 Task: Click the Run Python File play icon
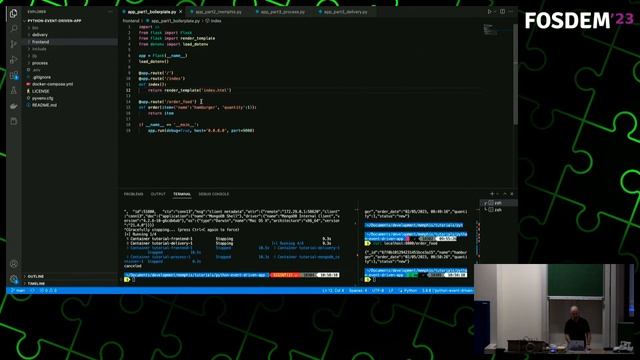pos(489,12)
